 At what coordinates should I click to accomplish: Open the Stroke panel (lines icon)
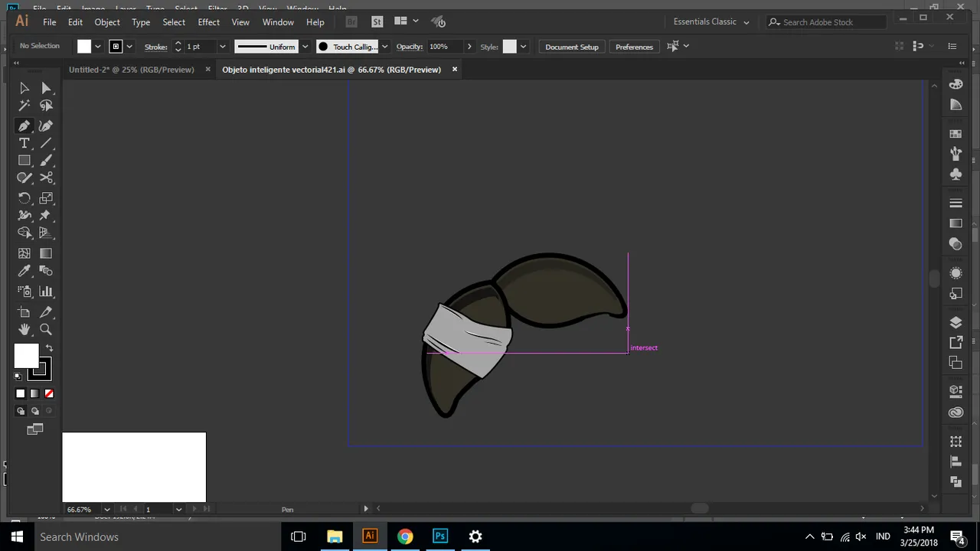pos(955,203)
